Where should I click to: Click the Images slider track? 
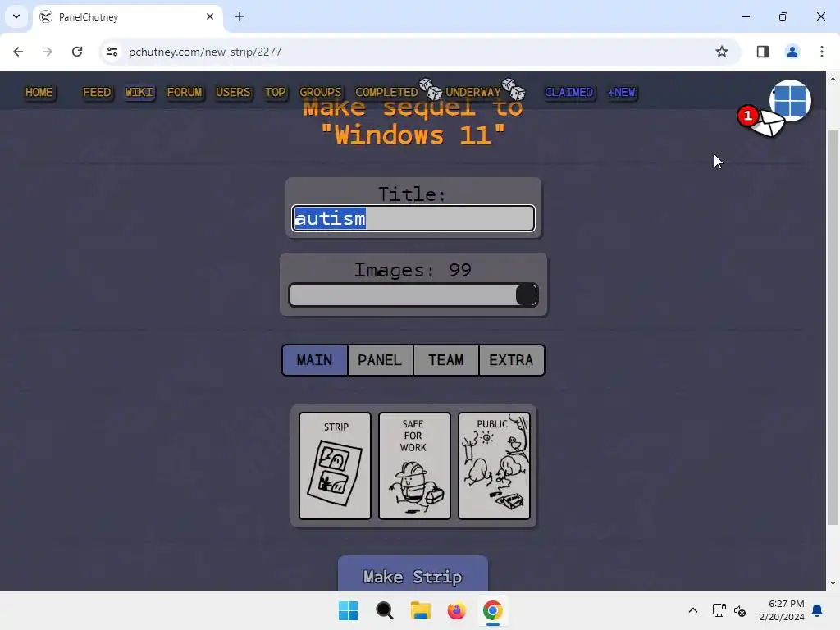[x=413, y=295]
